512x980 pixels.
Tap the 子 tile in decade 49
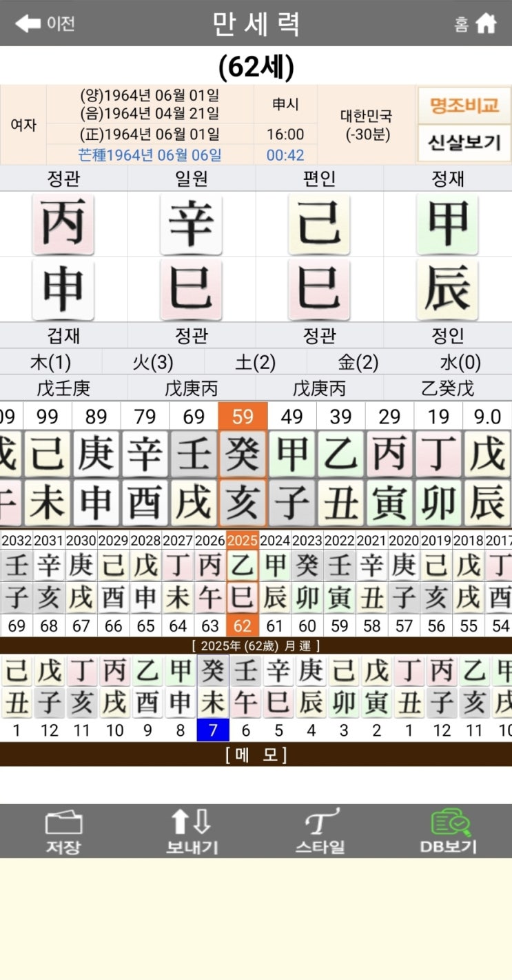tap(292, 503)
